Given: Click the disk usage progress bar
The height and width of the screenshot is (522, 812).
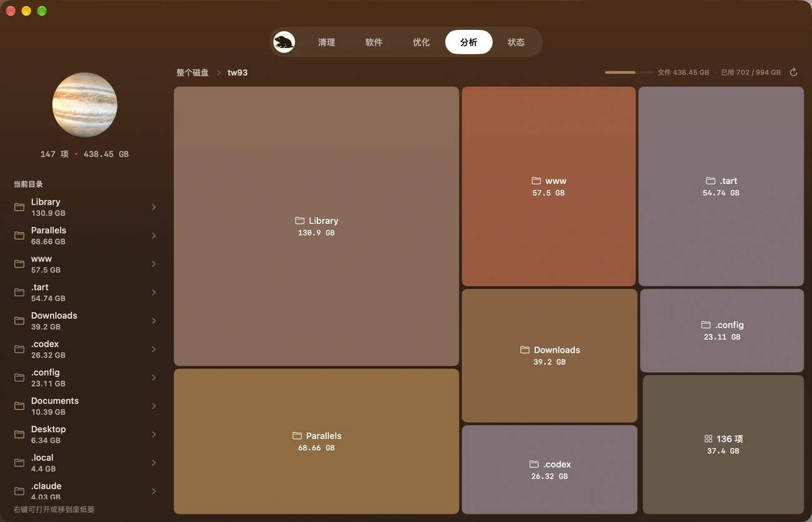Looking at the screenshot, I should coord(628,72).
